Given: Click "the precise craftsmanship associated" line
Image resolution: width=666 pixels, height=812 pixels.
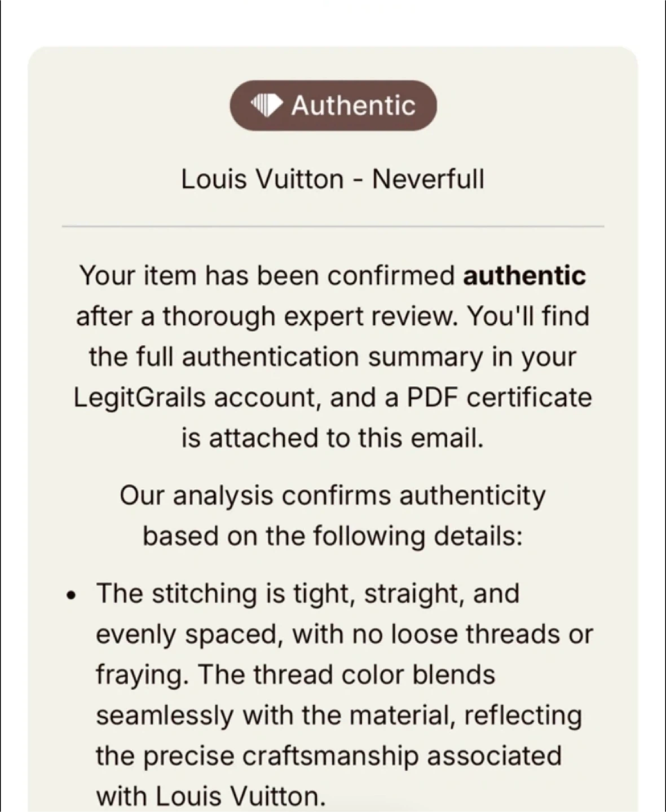Looking at the screenshot, I should click(x=328, y=756).
